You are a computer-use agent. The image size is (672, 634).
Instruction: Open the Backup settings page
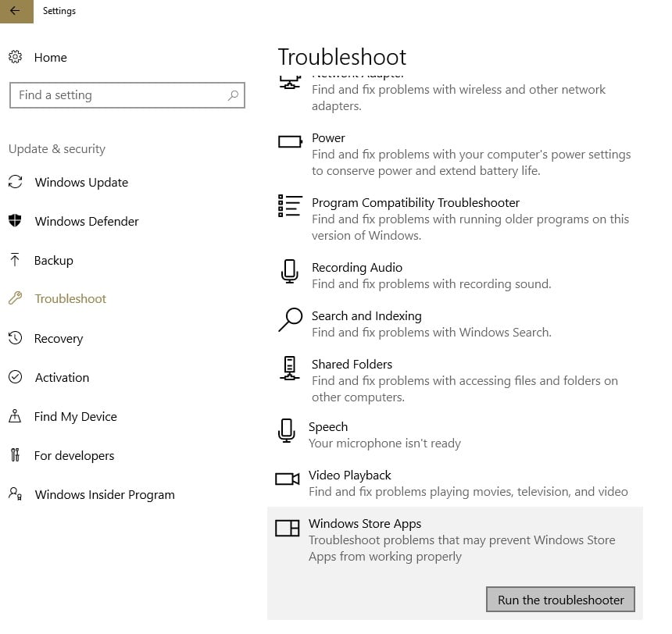53,261
